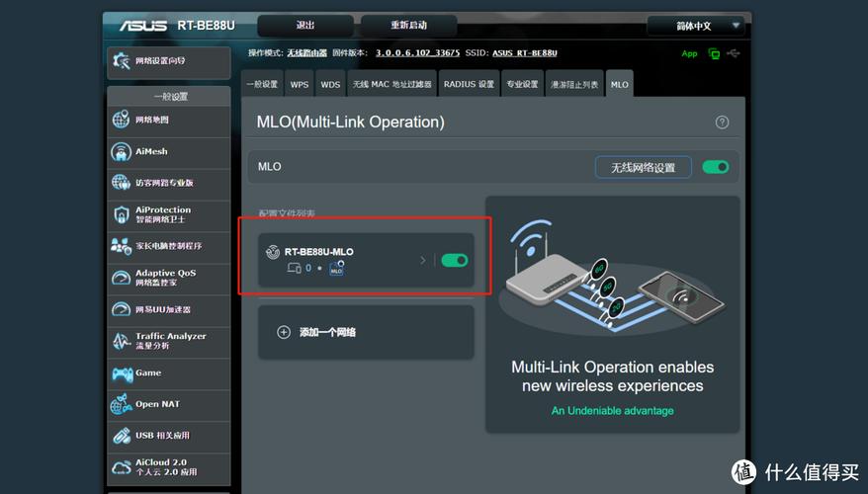
Task: Click the parental controls family icon
Action: coord(121,246)
